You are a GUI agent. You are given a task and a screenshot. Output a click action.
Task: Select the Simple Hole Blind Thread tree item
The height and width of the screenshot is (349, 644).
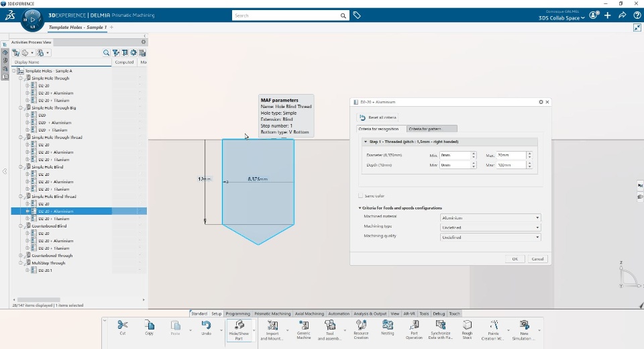[54, 197]
